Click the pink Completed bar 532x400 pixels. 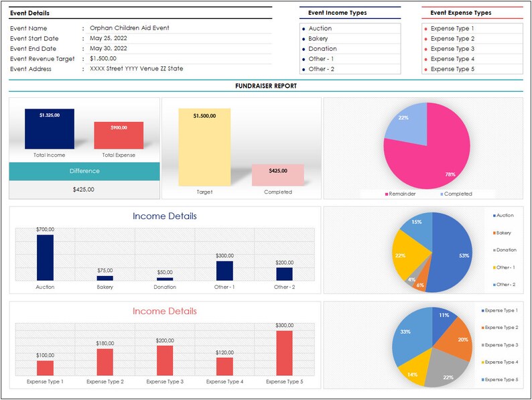point(278,175)
